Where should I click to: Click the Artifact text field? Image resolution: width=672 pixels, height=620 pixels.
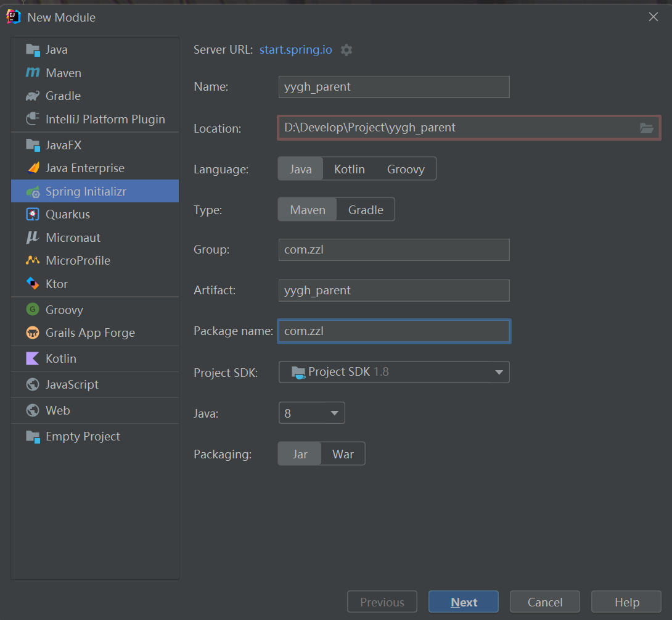(x=394, y=290)
